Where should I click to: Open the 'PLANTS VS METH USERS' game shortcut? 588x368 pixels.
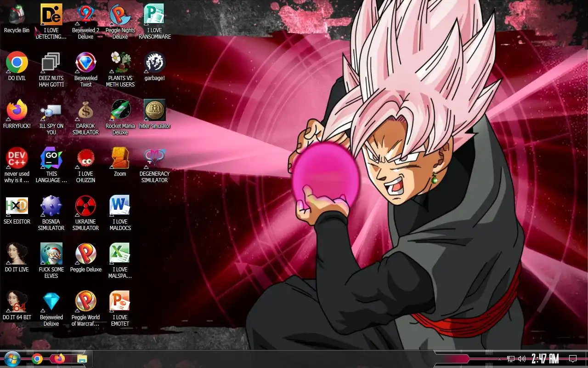pos(120,69)
